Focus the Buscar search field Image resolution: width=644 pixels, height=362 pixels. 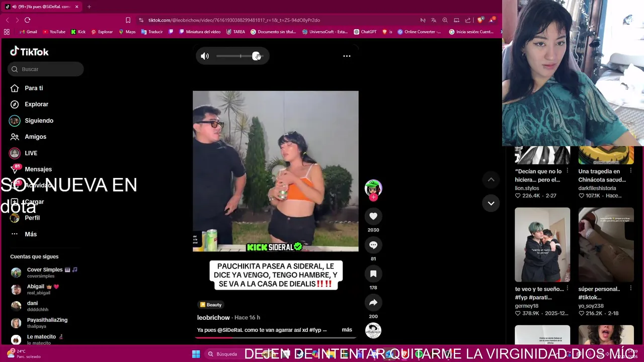click(x=46, y=69)
